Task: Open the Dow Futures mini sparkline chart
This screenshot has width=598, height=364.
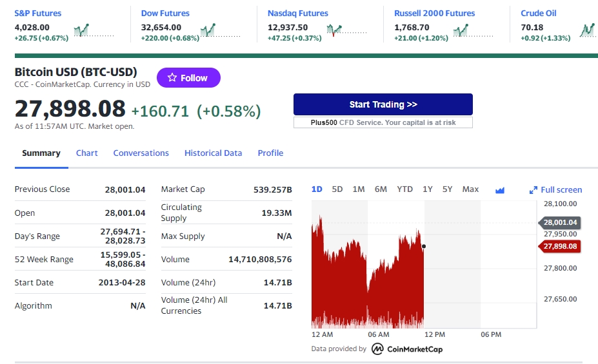Action: pyautogui.click(x=220, y=30)
